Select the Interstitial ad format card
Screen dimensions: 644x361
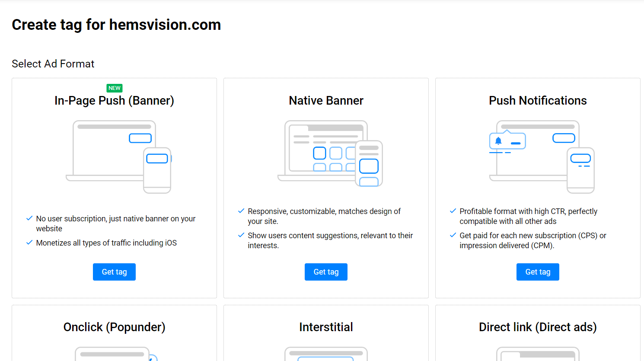(326, 327)
